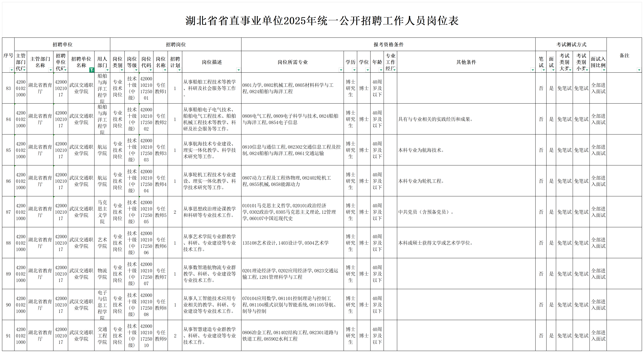The image size is (644, 353).
Task: Select the 招聘岗位 merged header cell
Action: [x=176, y=45]
